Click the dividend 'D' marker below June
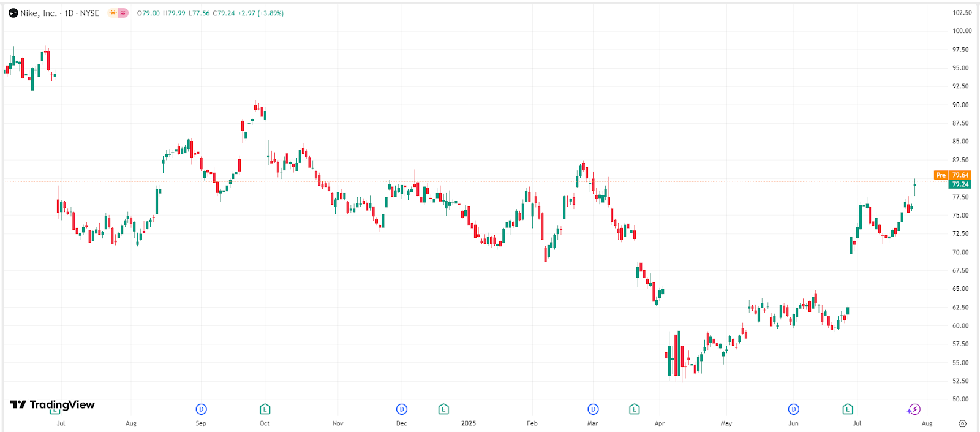The image size is (980, 432). 793,409
